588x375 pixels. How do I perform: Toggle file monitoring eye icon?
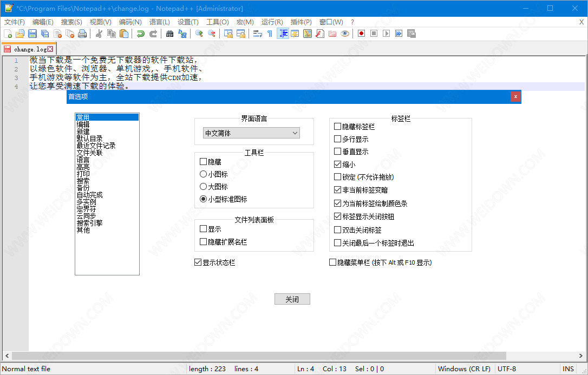(x=345, y=34)
